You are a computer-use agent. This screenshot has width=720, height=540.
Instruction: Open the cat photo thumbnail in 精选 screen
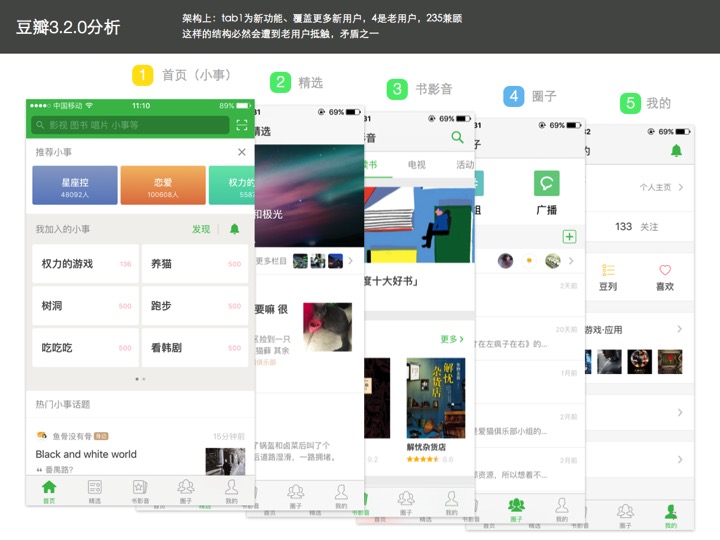coord(327,327)
